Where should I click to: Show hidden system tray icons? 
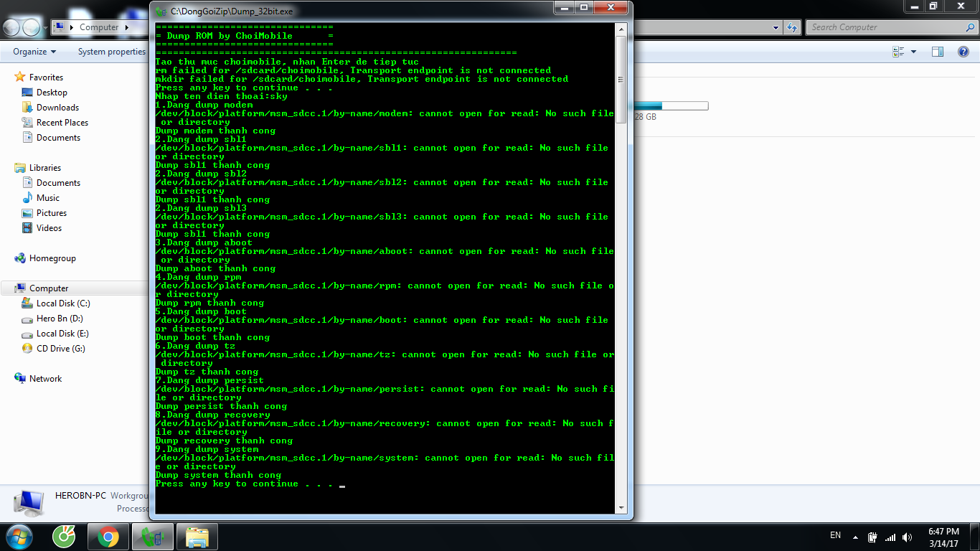(855, 537)
